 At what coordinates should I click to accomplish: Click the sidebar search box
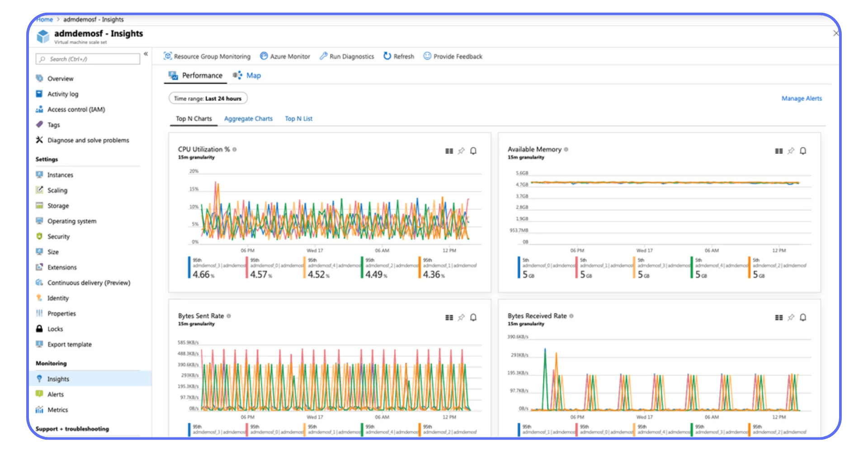[87, 59]
